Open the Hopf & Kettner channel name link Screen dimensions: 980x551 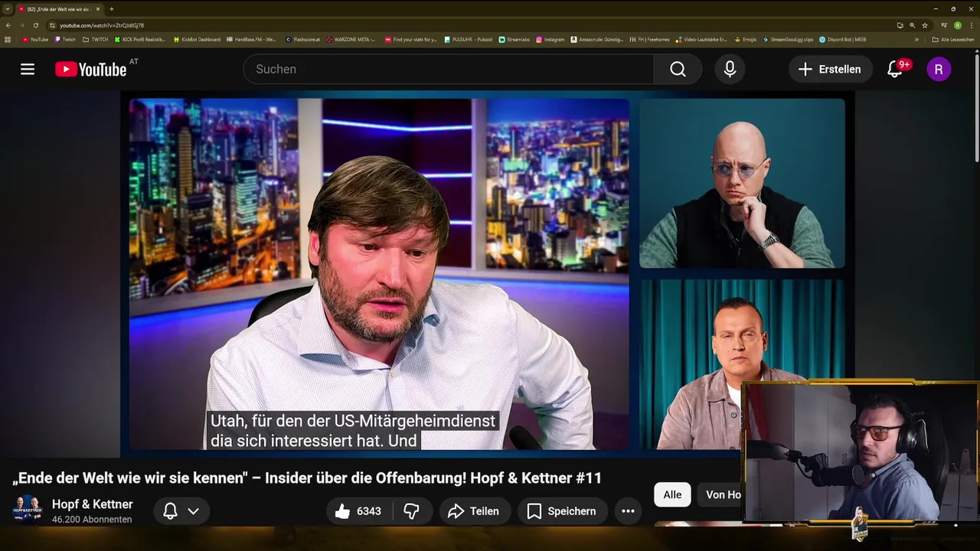(x=93, y=504)
